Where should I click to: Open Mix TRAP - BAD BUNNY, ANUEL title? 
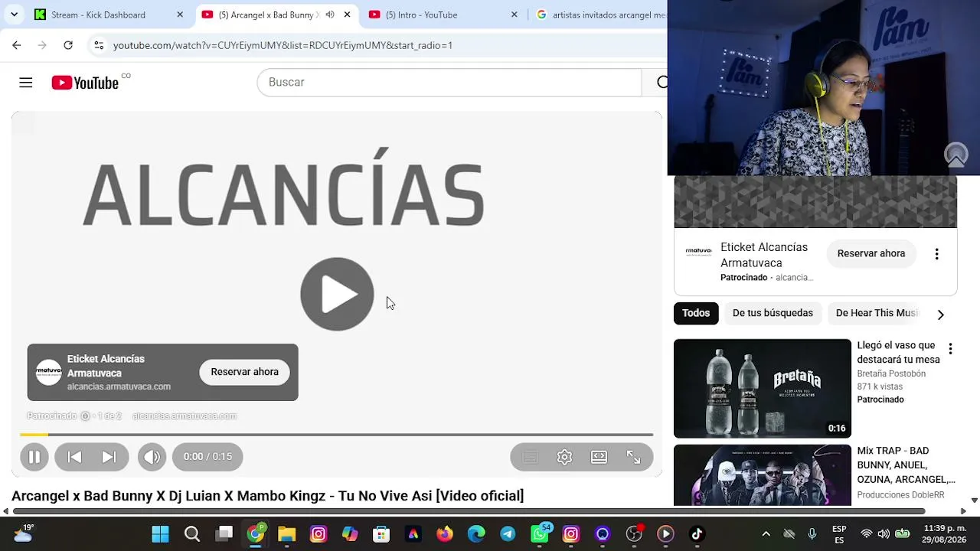[906, 465]
